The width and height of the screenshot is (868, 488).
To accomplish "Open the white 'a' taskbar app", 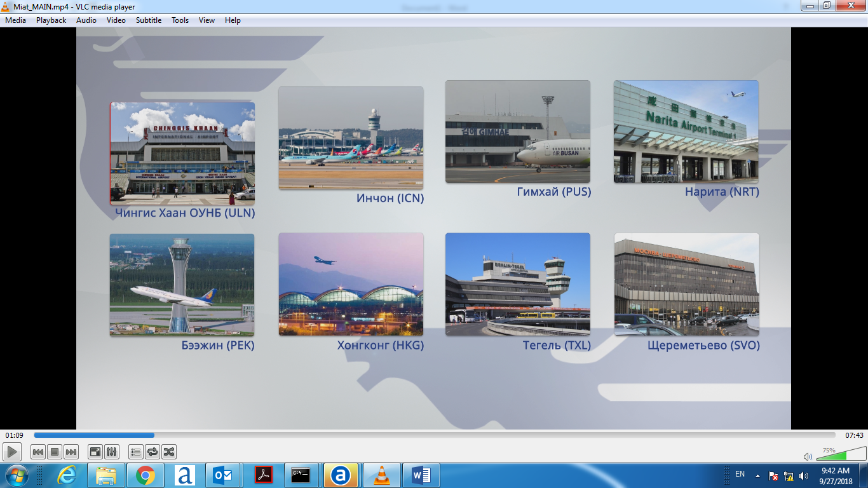I will coord(184,475).
